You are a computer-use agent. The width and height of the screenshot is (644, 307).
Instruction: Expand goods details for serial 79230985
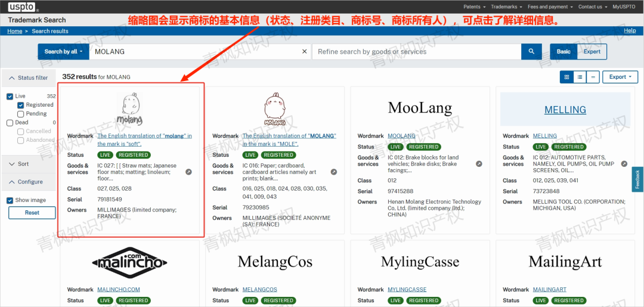click(334, 172)
